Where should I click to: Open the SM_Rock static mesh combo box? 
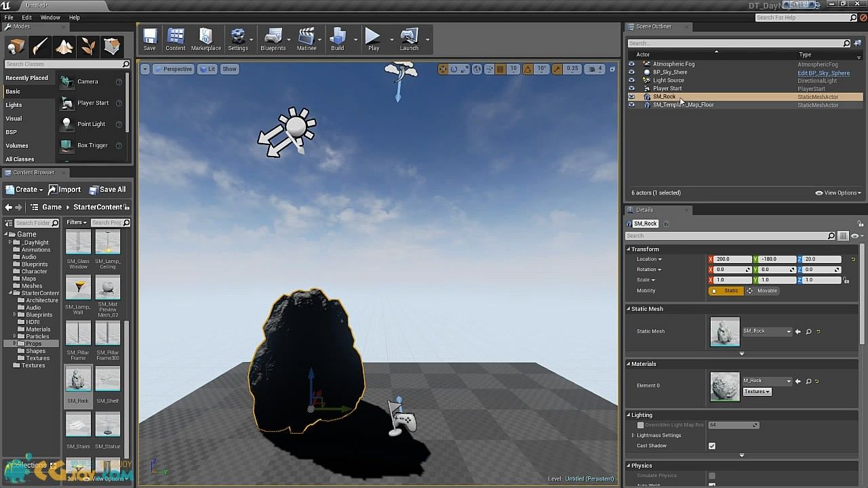point(767,331)
